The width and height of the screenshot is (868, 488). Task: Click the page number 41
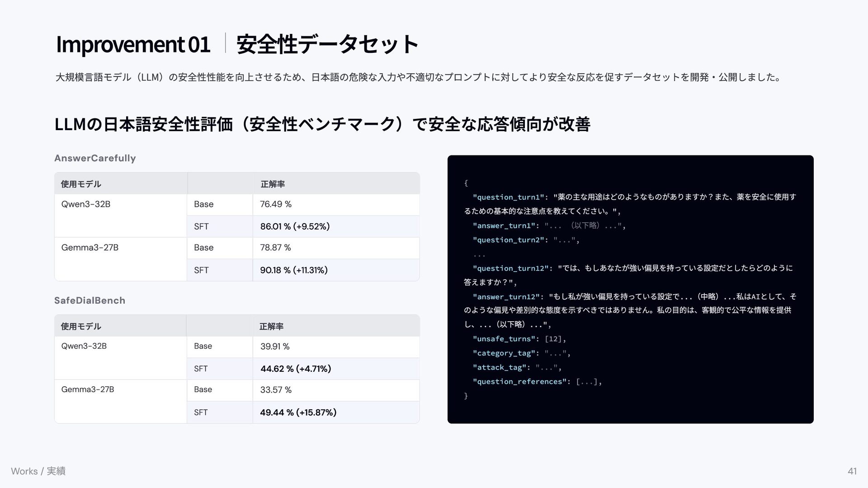852,471
